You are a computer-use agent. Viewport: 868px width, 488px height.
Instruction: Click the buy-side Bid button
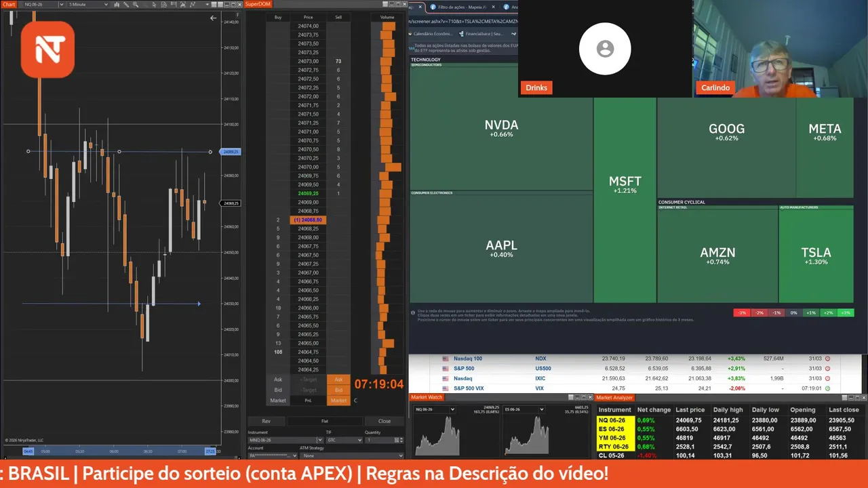click(x=278, y=390)
